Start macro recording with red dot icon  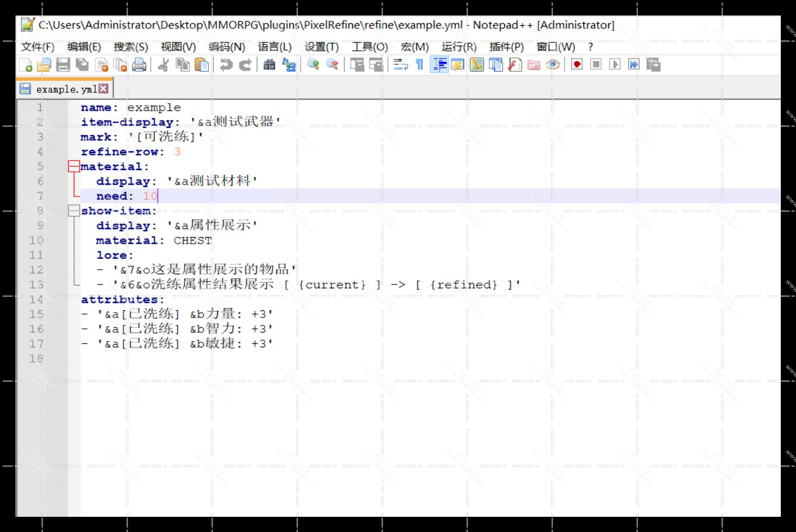point(577,65)
